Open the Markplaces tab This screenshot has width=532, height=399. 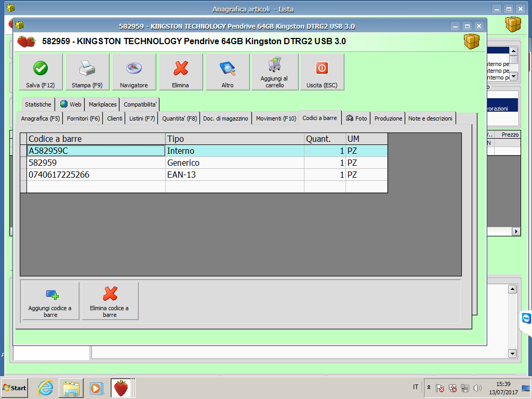[x=102, y=104]
